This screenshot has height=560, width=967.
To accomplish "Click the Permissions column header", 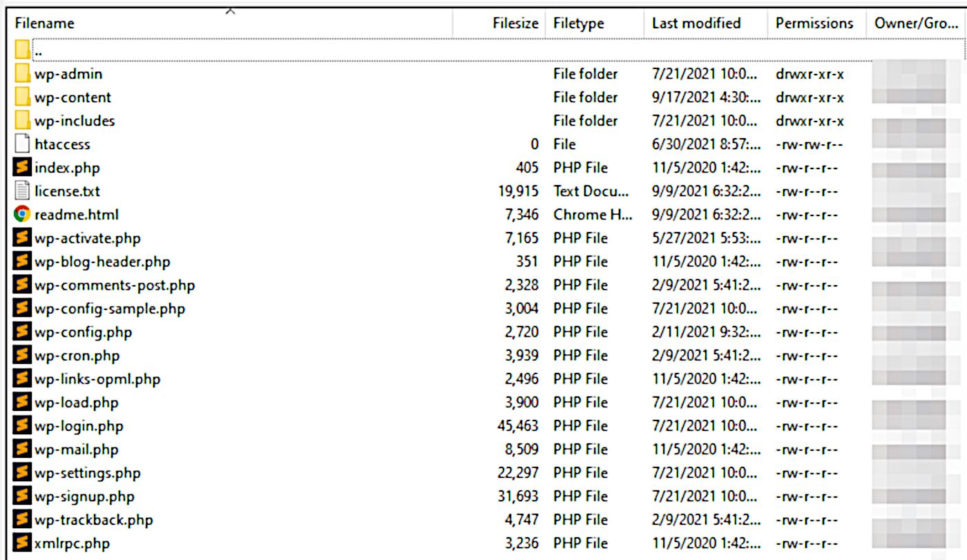I will (815, 23).
